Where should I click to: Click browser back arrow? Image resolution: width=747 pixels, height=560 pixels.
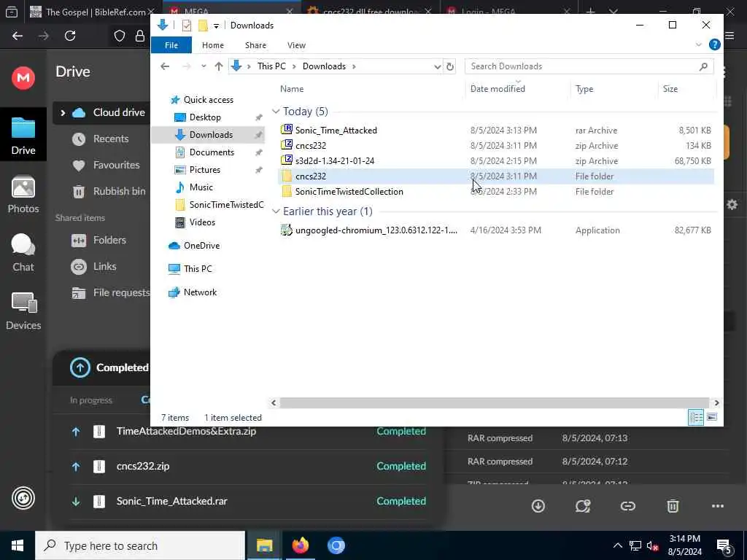point(18,36)
